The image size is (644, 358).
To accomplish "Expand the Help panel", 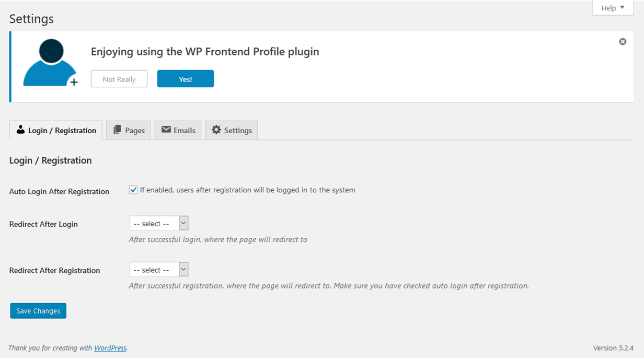I will point(613,8).
